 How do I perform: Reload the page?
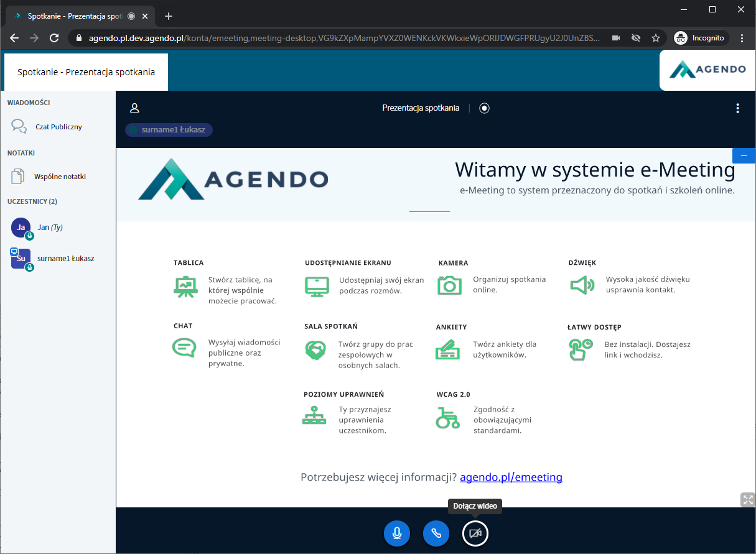[x=54, y=38]
